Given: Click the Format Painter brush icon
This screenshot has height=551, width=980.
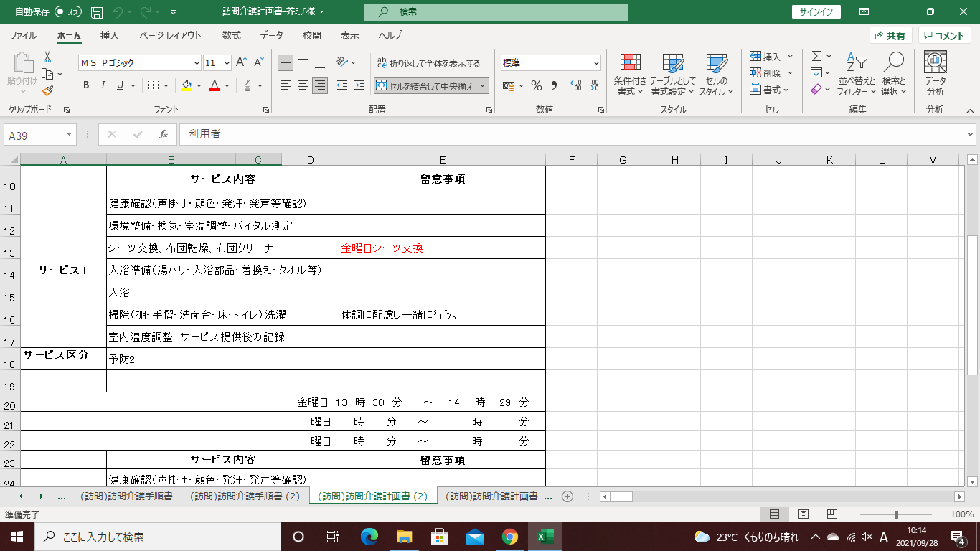Looking at the screenshot, I should [x=47, y=91].
